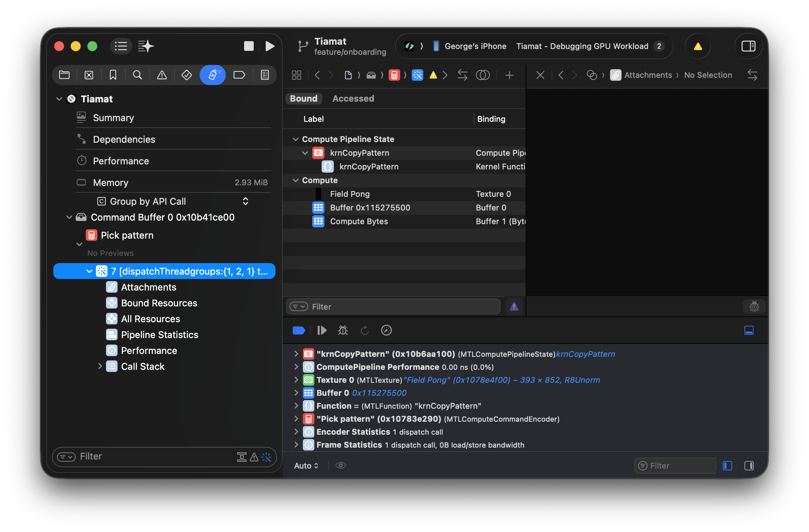Click the breakpoint navigator icon
The height and width of the screenshot is (532, 809).
tap(239, 75)
